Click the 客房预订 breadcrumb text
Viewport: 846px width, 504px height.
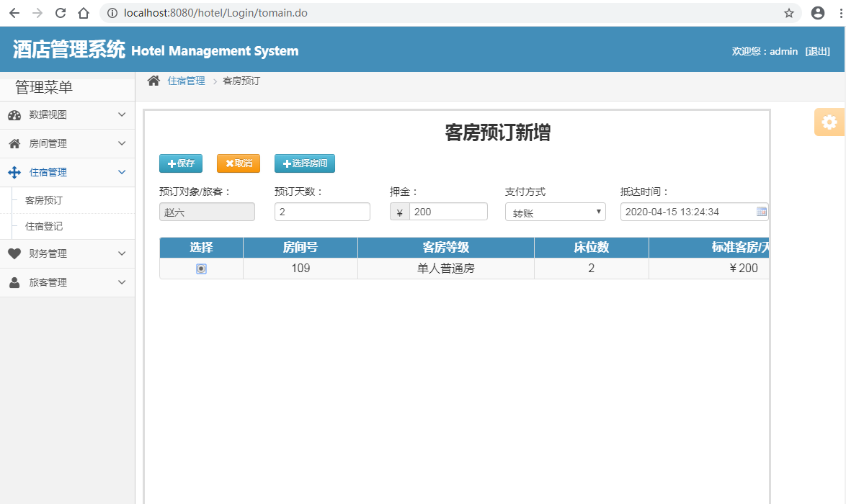(241, 81)
